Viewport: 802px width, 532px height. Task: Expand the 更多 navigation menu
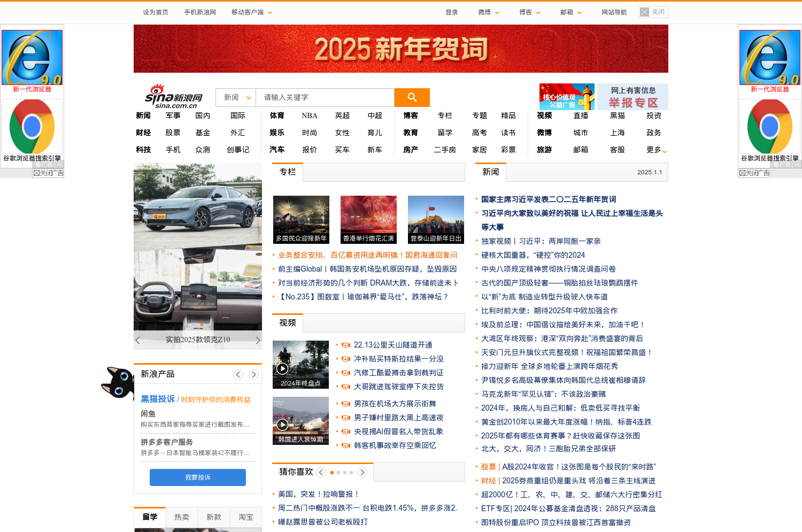tap(657, 150)
